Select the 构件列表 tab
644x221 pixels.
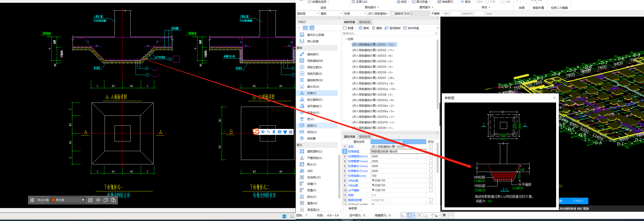pos(349,22)
